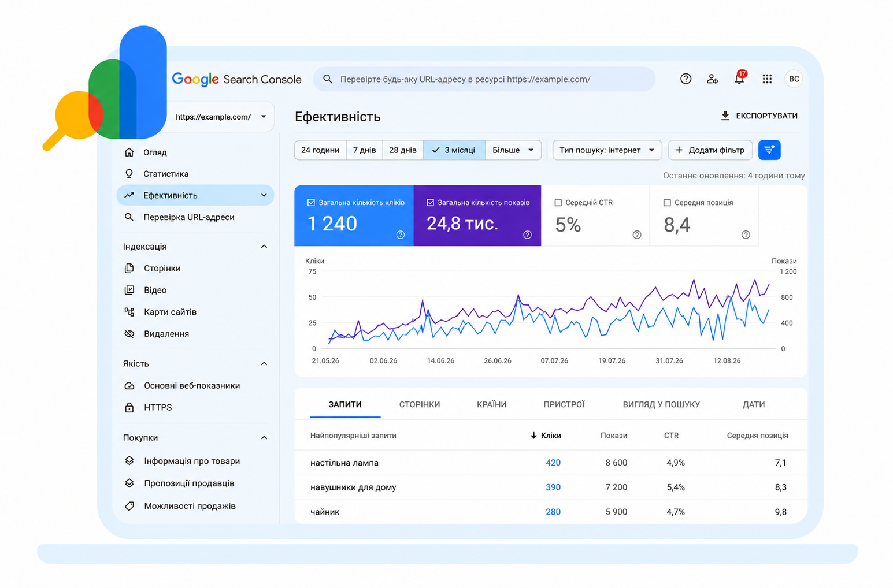The height and width of the screenshot is (588, 893).
Task: Click the help icon in the clicks card
Action: 401,235
